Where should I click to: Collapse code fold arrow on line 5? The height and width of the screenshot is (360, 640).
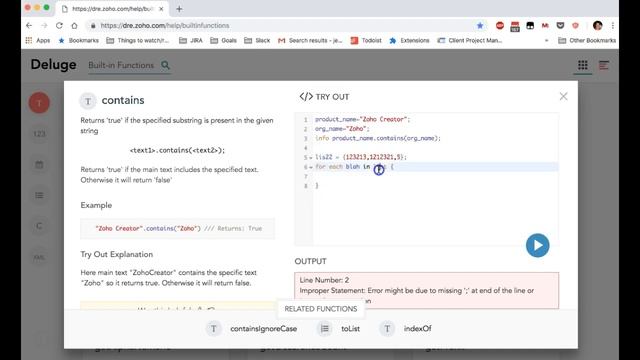311,158
